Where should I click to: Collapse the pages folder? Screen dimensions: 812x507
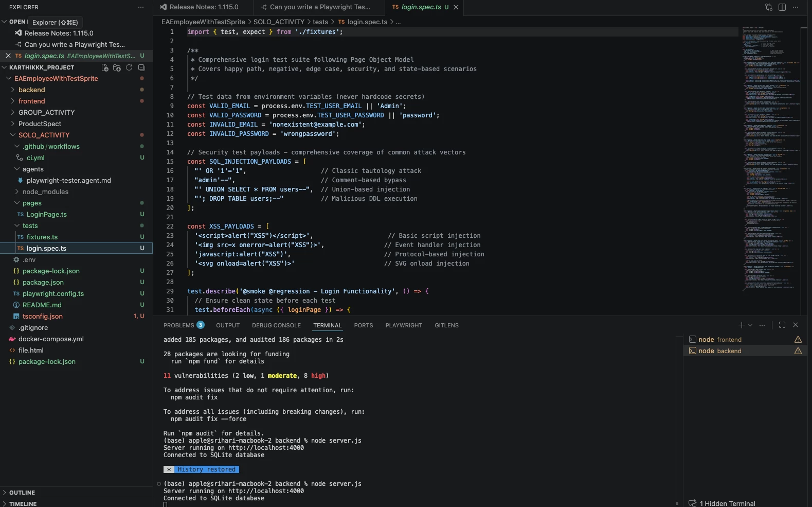click(x=32, y=203)
